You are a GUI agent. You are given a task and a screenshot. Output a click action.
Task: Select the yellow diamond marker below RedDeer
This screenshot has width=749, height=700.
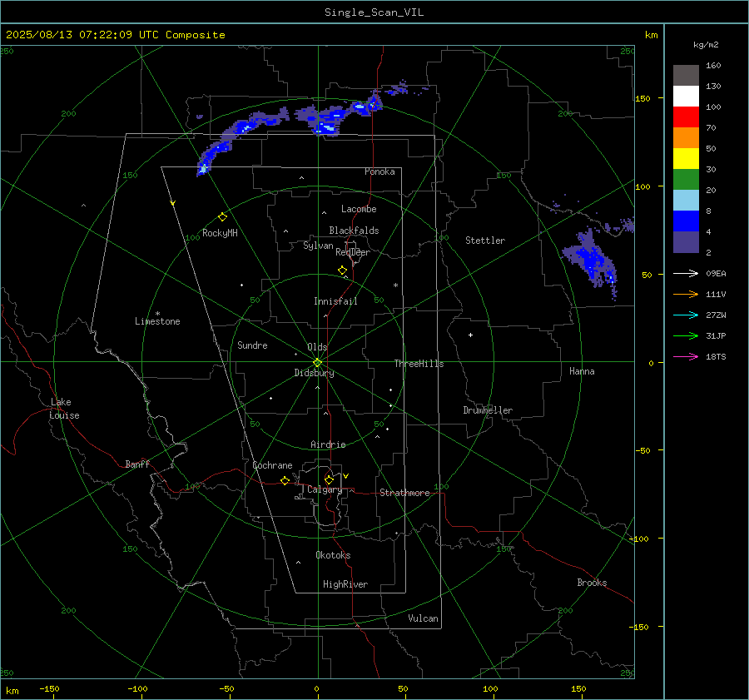(342, 271)
